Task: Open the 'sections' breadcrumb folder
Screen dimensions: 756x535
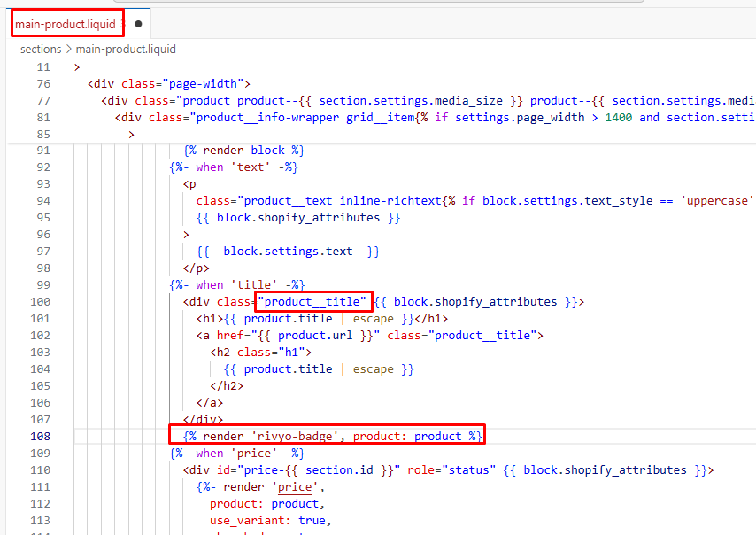Action: (41, 50)
